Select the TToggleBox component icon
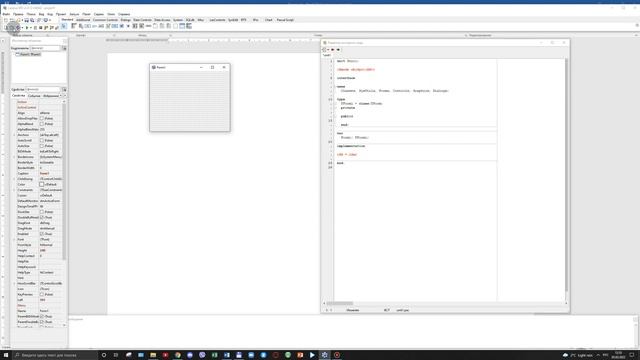 [x=114, y=26]
